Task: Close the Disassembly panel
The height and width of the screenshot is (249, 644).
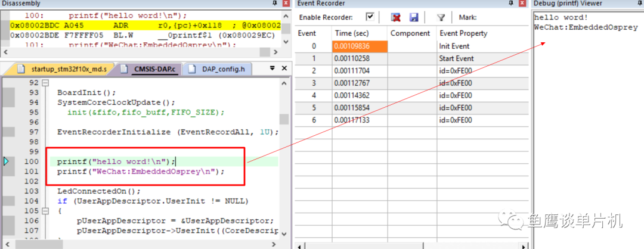Action: 286,4
